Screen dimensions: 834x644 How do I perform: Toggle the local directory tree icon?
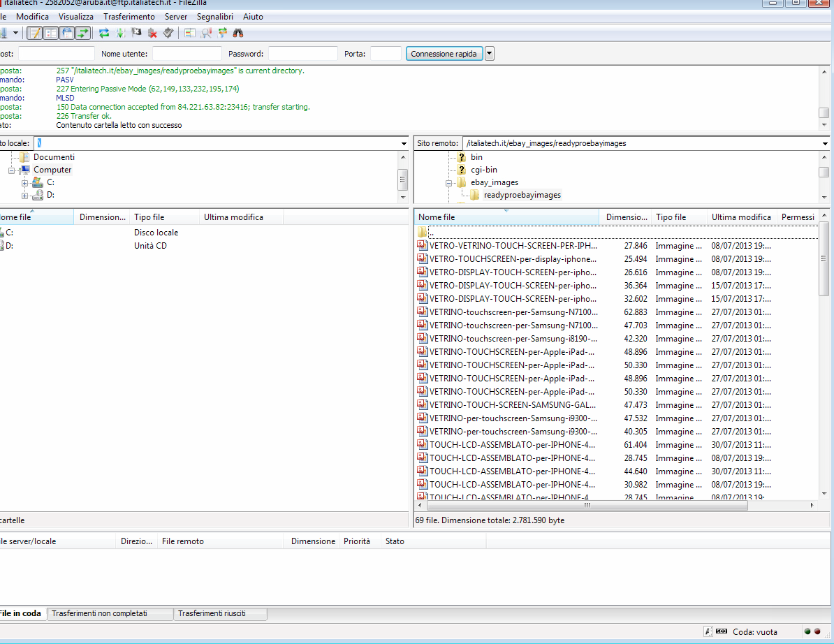click(50, 33)
